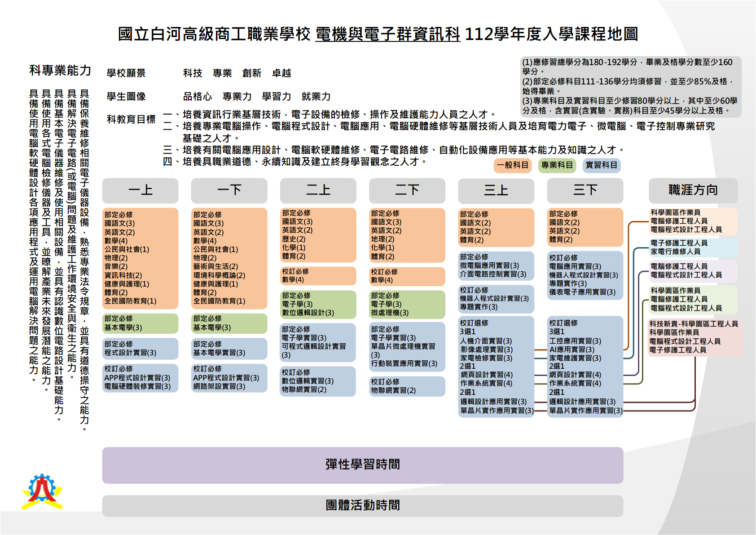Click 程式設計實習(3) in 一上
Screen dimensions: 756x535
[130, 353]
